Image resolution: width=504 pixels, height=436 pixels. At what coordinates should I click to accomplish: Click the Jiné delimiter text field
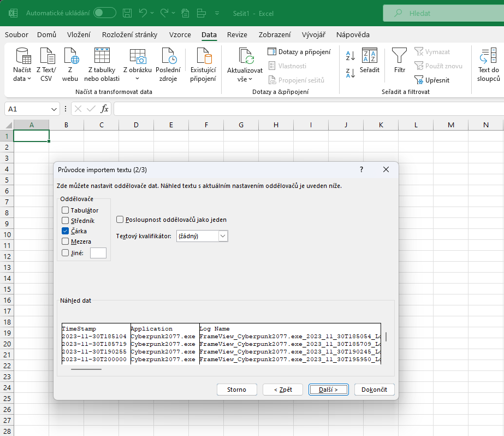[x=98, y=253]
